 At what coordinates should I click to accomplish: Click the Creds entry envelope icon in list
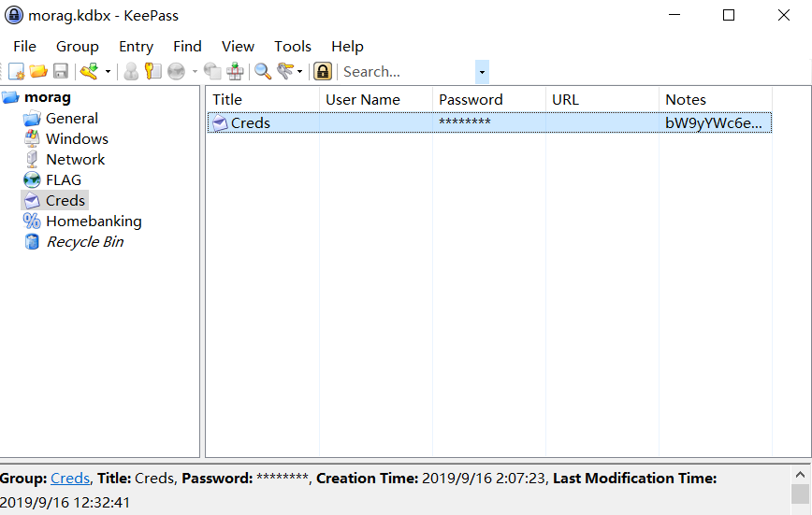[220, 123]
